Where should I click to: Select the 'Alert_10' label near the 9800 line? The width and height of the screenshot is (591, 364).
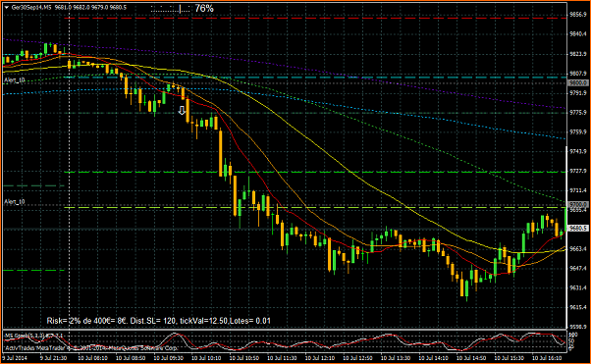click(x=15, y=80)
